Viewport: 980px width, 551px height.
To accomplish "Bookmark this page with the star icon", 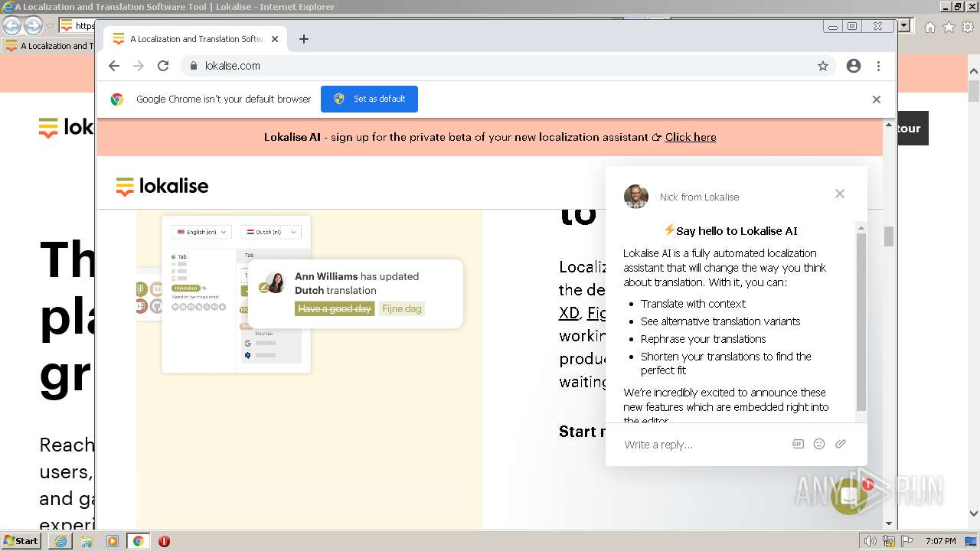I will [823, 66].
